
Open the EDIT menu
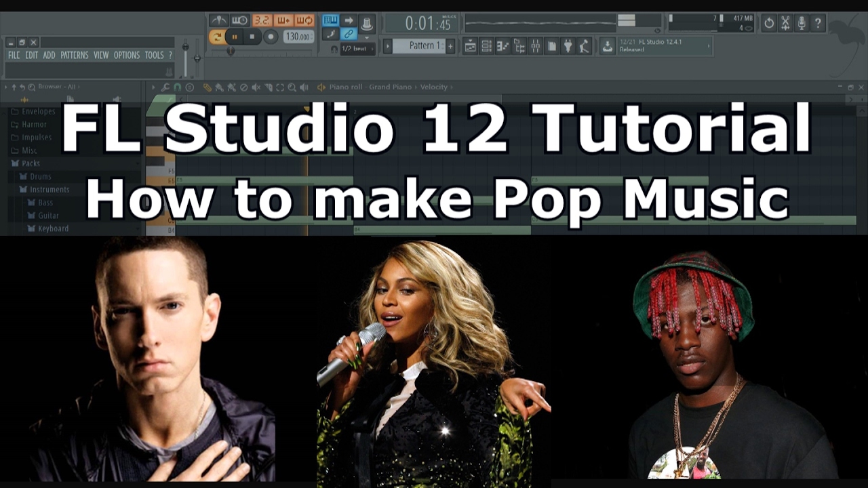click(x=32, y=55)
